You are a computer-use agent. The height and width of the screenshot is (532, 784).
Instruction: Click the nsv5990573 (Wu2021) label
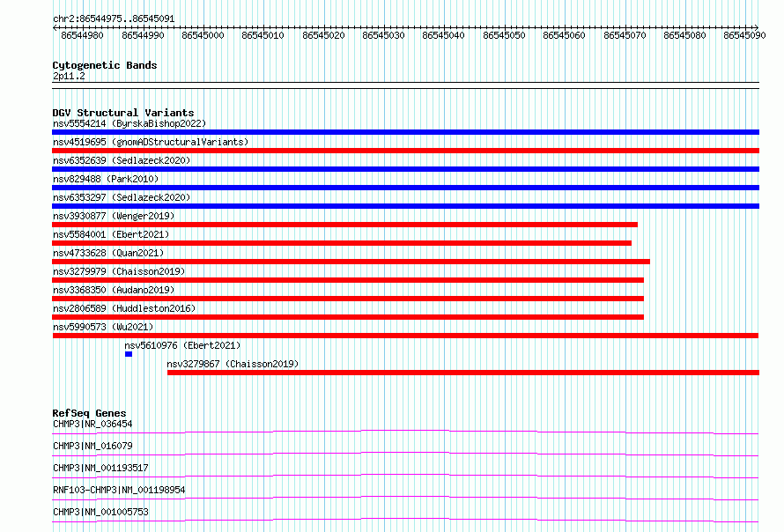103,327
